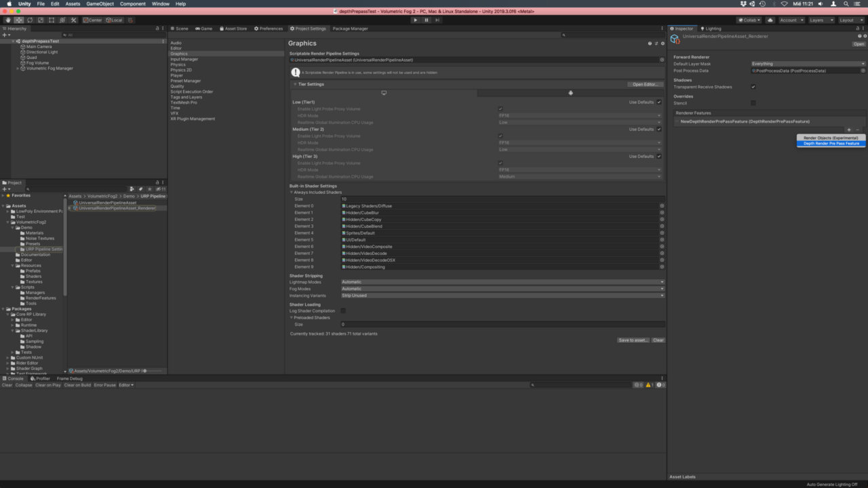
Task: Select the Hand tool in the toolbar
Action: [x=7, y=20]
